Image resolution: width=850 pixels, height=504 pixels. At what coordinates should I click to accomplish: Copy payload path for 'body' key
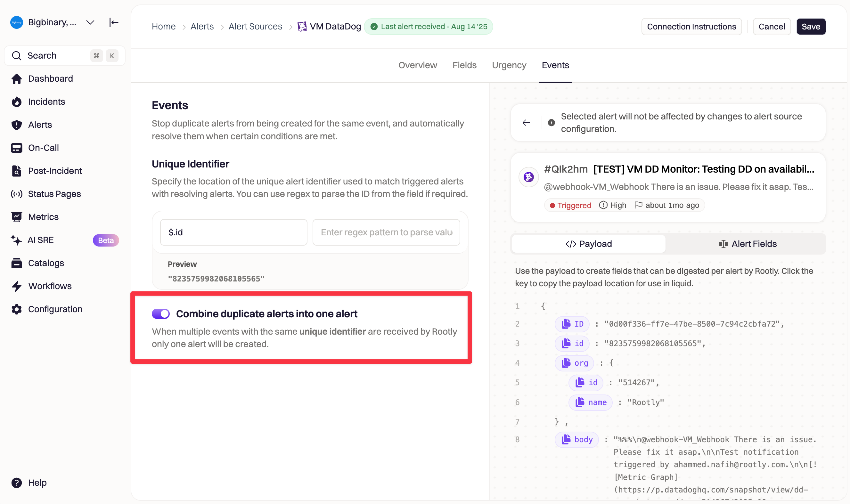click(576, 439)
